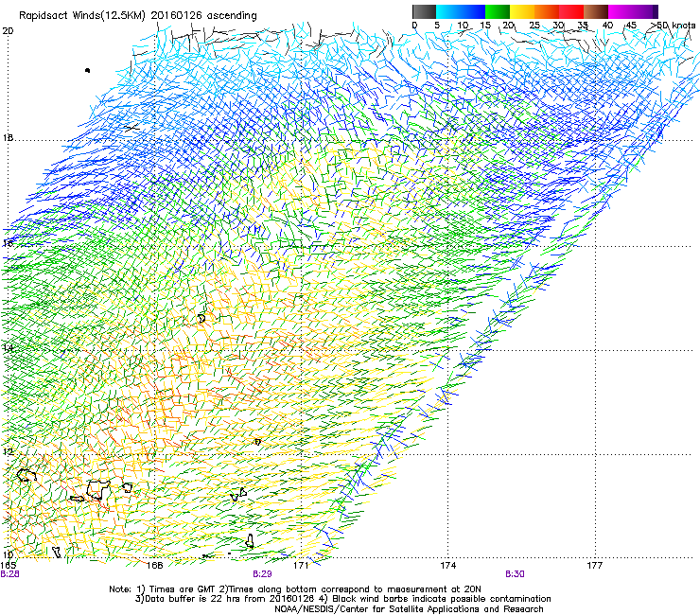The height and width of the screenshot is (615, 700).
Task: Click the longitude '171' label on bottom axis
Action: pyautogui.click(x=301, y=566)
